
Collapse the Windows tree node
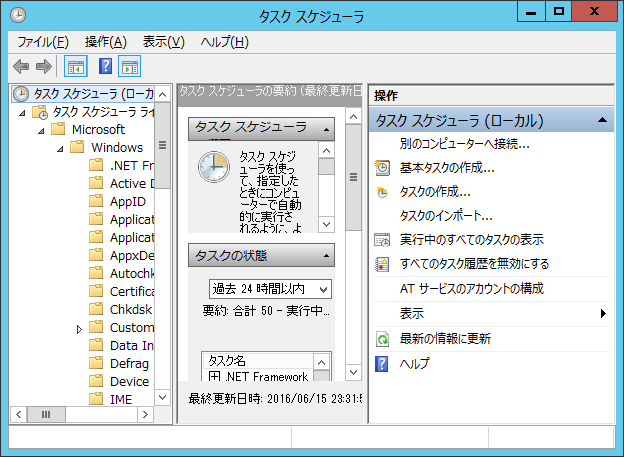tap(60, 149)
